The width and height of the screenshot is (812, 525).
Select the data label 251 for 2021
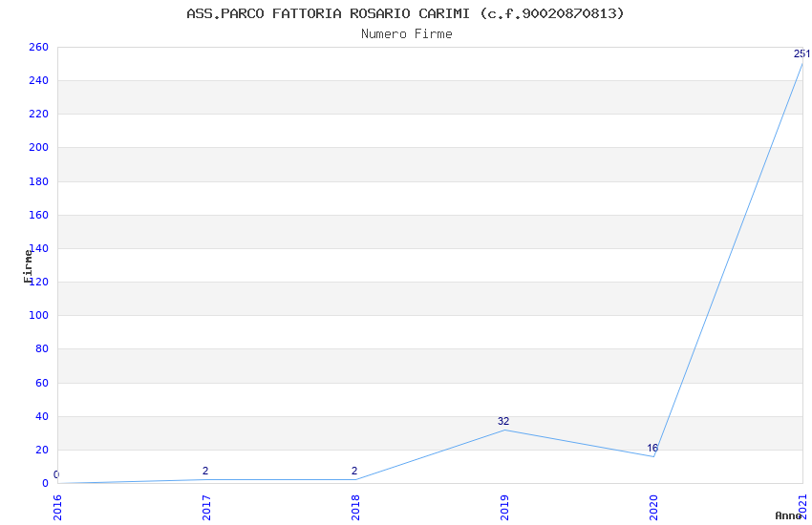[802, 53]
